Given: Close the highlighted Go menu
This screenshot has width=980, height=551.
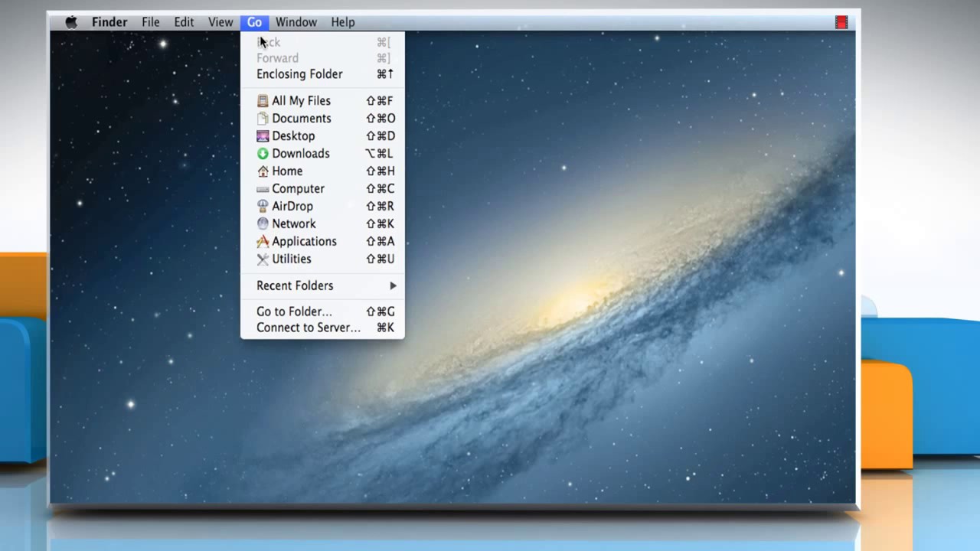Looking at the screenshot, I should (254, 22).
